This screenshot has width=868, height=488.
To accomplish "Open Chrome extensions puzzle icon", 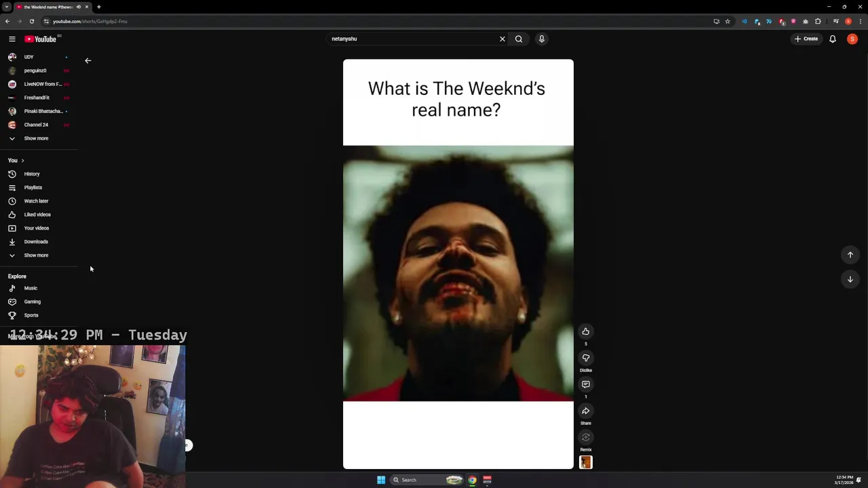I will (818, 22).
